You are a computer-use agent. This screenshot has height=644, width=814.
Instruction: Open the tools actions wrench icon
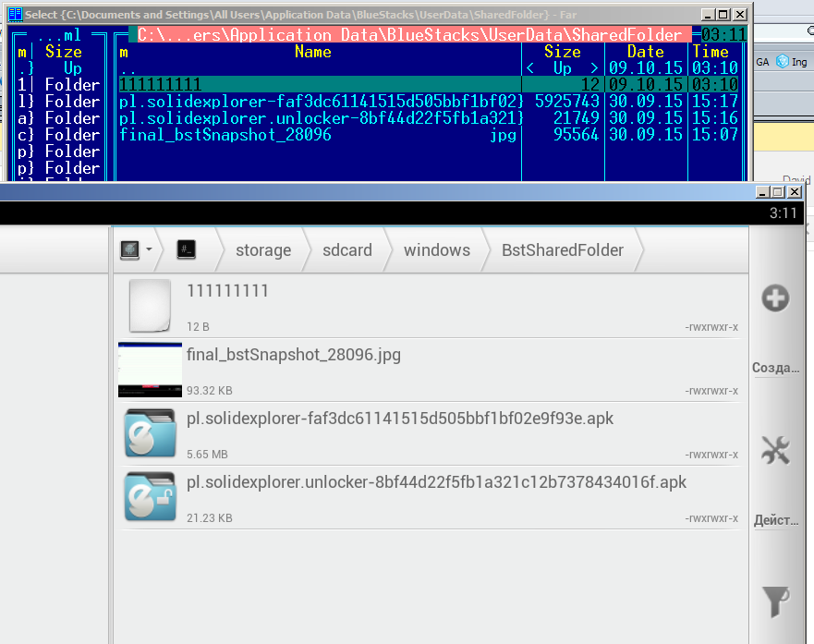click(775, 450)
